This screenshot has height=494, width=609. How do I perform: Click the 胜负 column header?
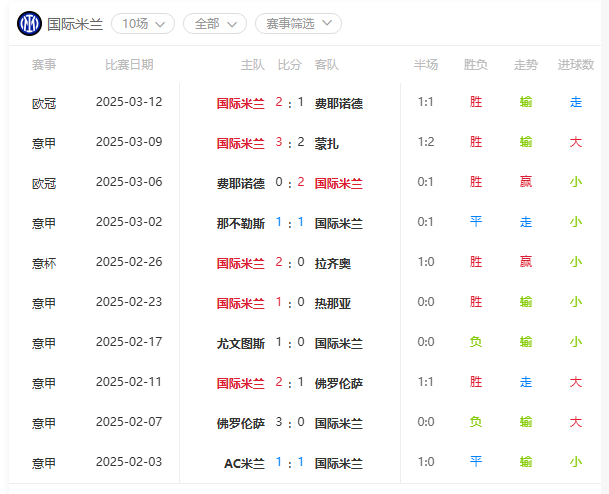476,64
